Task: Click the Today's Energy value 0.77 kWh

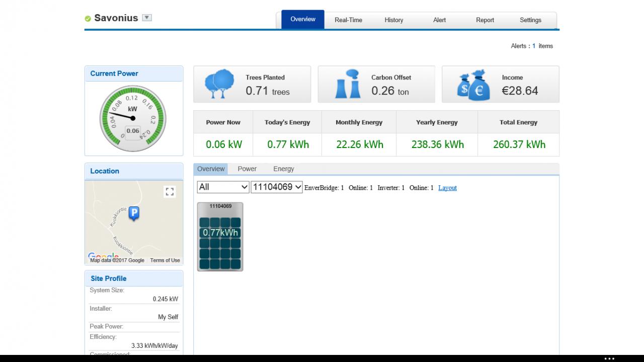Action: [288, 144]
